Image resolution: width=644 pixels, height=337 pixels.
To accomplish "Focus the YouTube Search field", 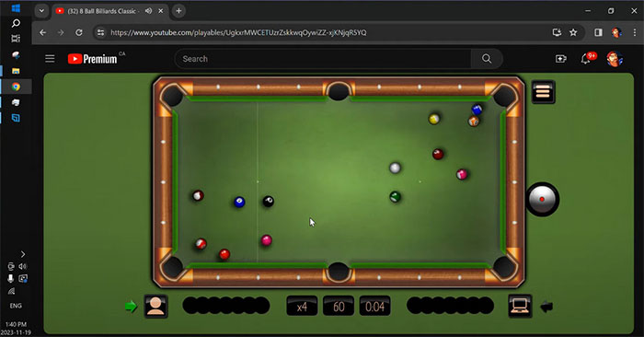I will [323, 59].
